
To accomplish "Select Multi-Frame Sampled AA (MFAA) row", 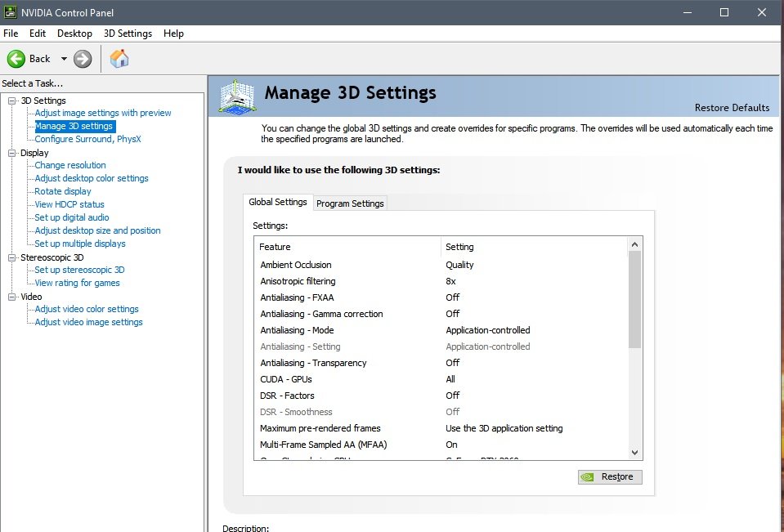I will pyautogui.click(x=441, y=445).
